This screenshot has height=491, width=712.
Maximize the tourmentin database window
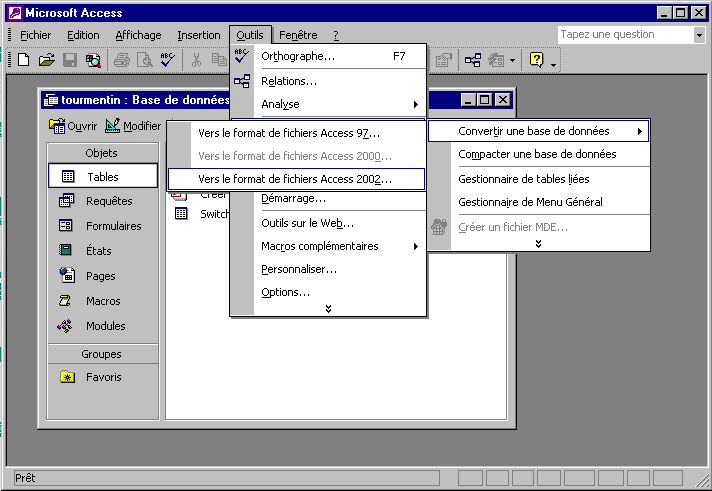[x=485, y=99]
